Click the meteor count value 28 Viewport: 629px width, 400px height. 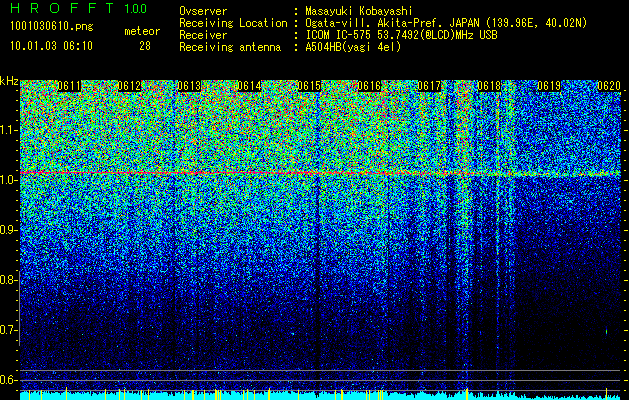[x=145, y=46]
